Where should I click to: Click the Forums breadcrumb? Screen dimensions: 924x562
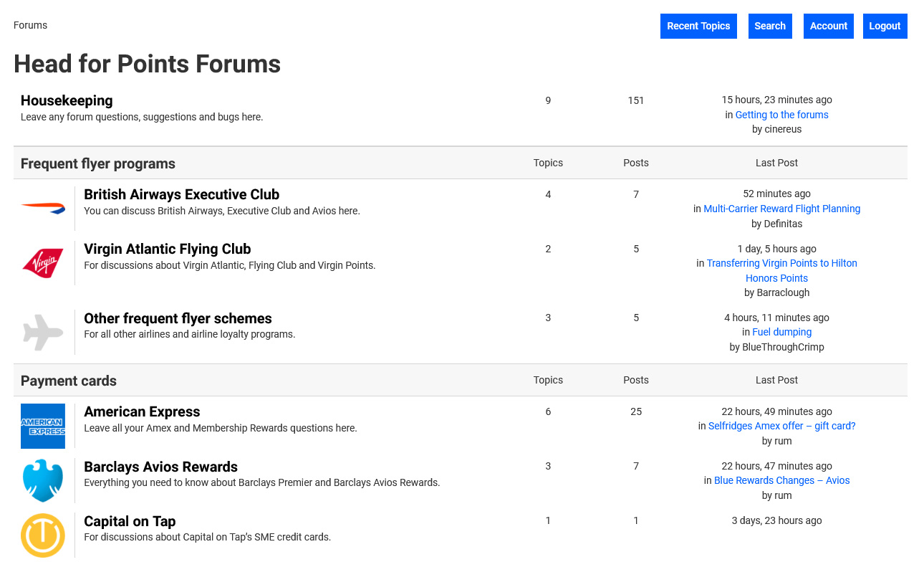pos(30,25)
